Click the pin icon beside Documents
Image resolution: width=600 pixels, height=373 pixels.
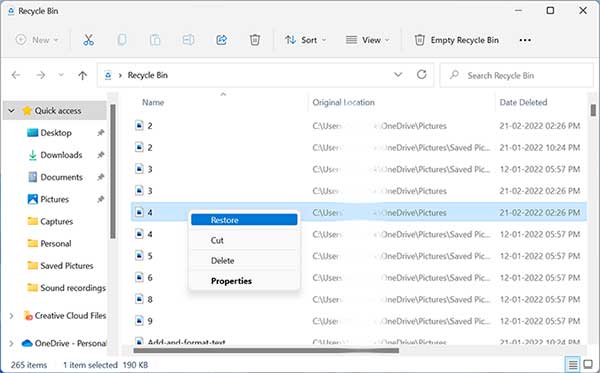[101, 177]
